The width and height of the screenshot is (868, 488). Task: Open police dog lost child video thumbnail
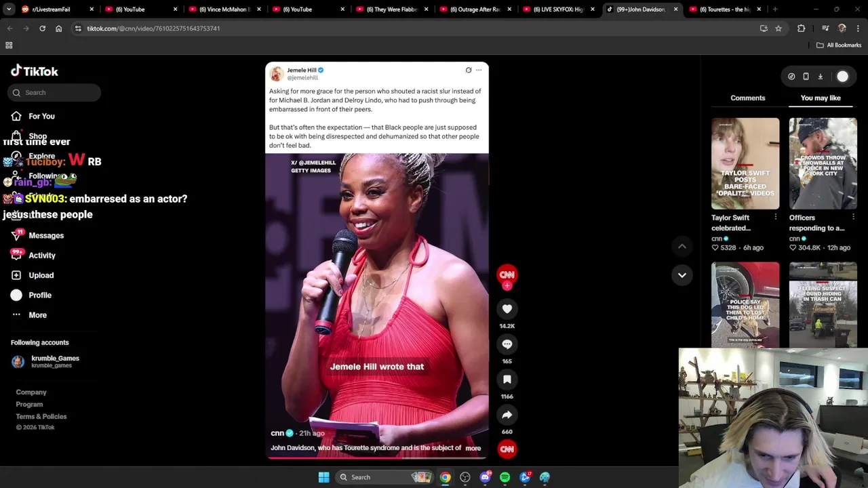(x=745, y=304)
